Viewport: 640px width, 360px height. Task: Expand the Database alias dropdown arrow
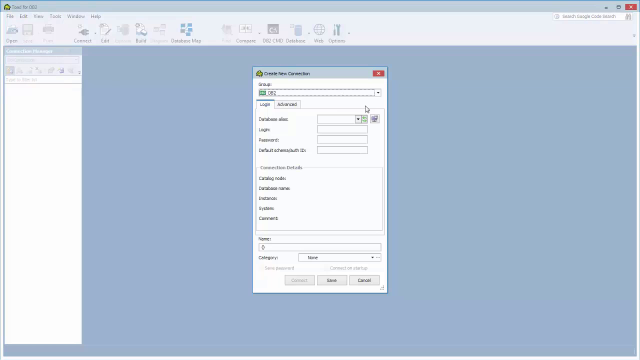358,119
